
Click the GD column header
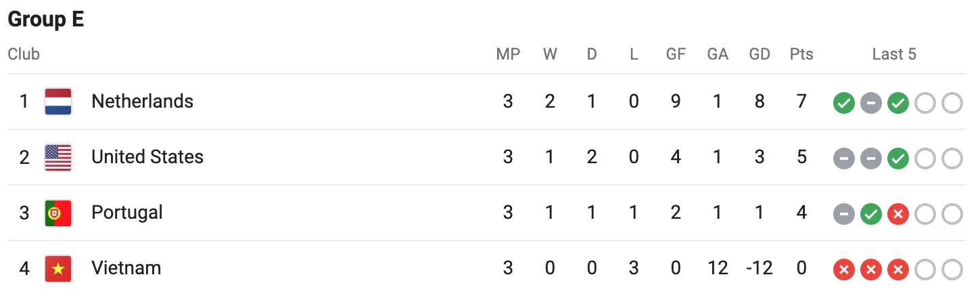(x=760, y=54)
